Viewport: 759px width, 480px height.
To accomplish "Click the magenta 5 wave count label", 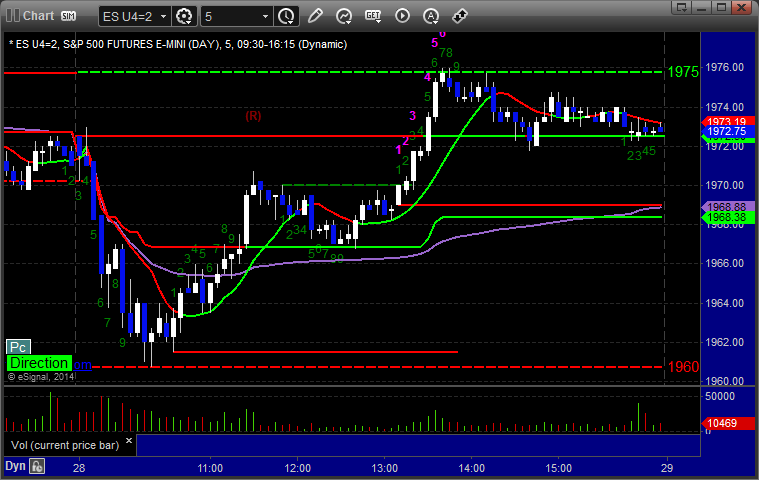I will 435,43.
